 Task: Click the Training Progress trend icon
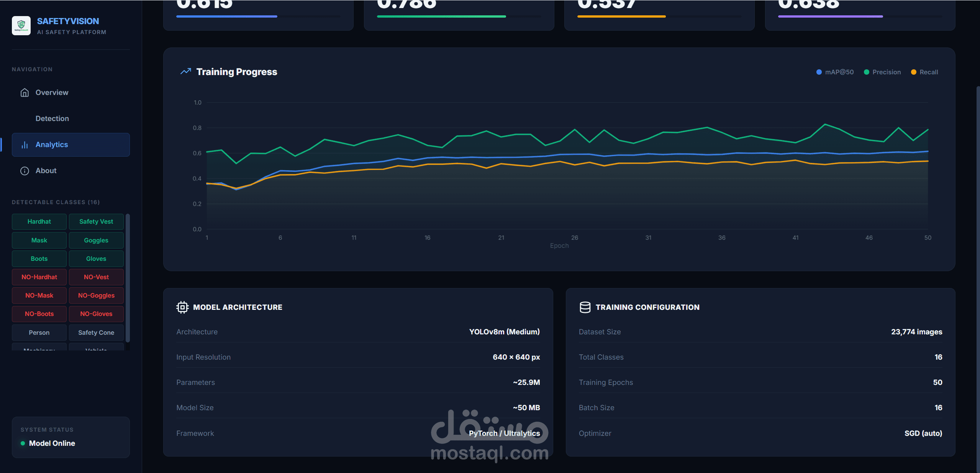(x=185, y=72)
